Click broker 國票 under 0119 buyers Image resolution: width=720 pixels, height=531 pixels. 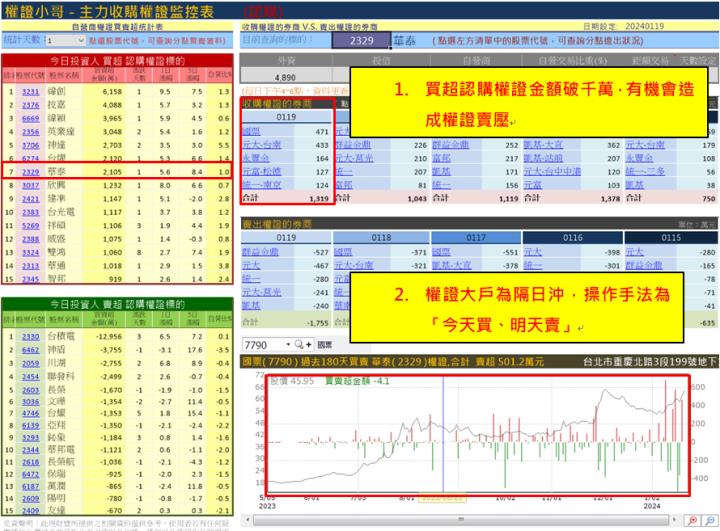coord(251,131)
